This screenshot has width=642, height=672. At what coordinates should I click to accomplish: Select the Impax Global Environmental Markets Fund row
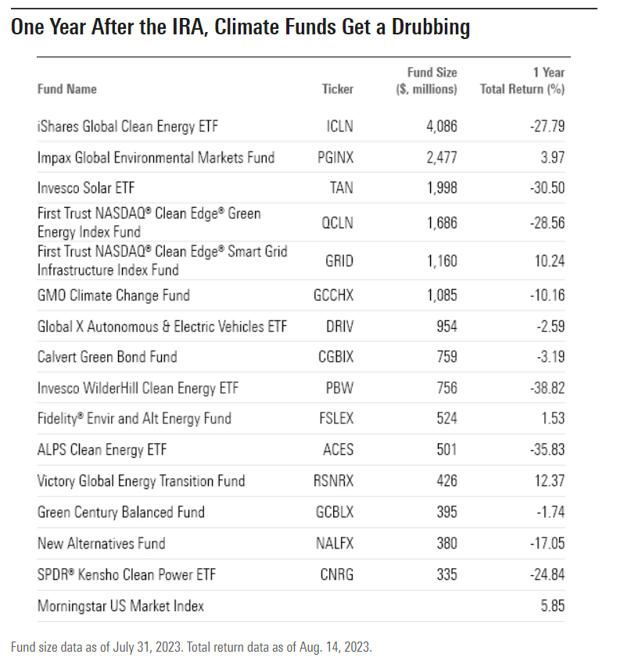point(156,158)
